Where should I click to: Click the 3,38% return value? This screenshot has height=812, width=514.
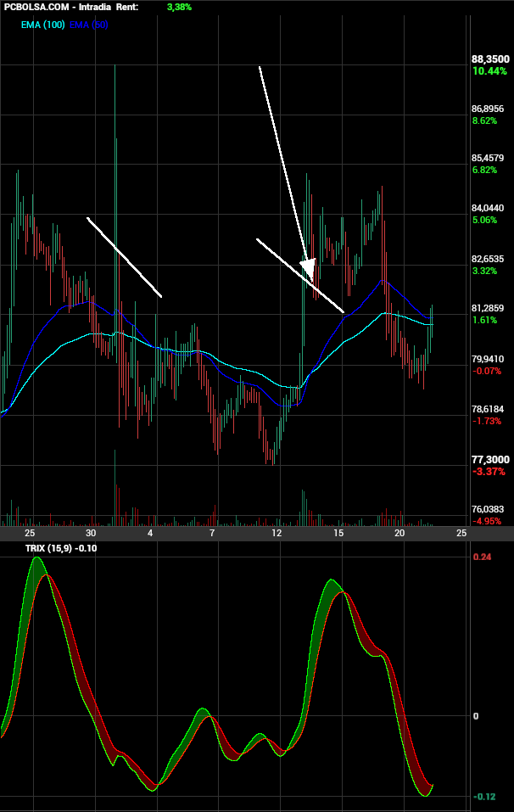coord(179,8)
